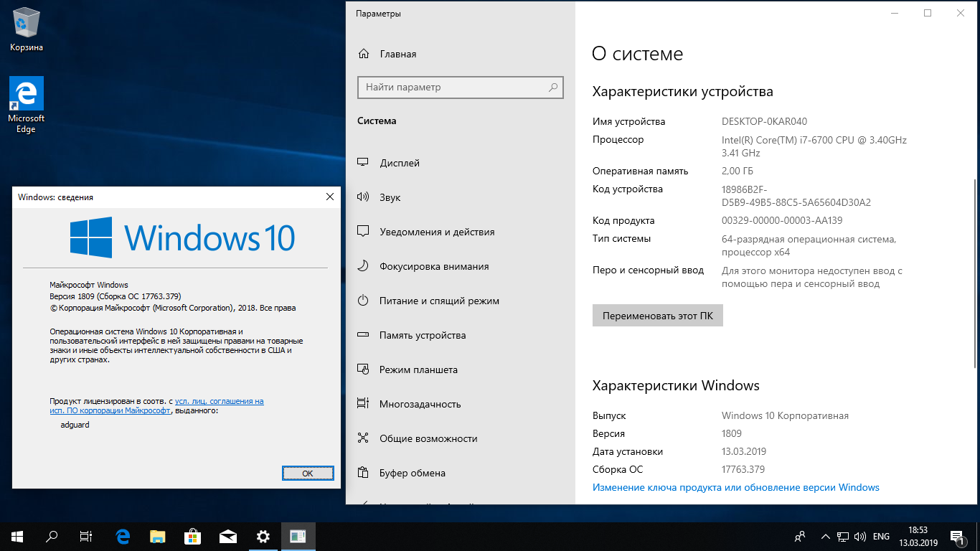Screen dimensions: 980x551
Task: Open network status tray icon
Action: pos(844,537)
